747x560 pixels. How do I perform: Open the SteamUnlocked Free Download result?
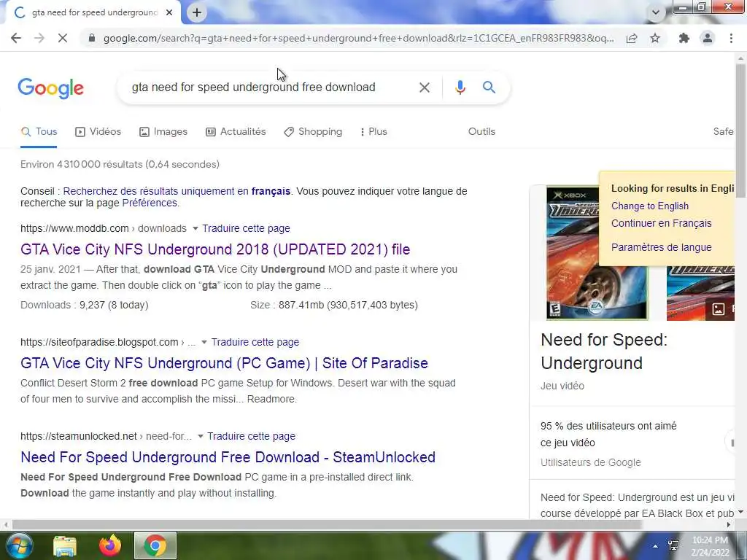pos(228,457)
